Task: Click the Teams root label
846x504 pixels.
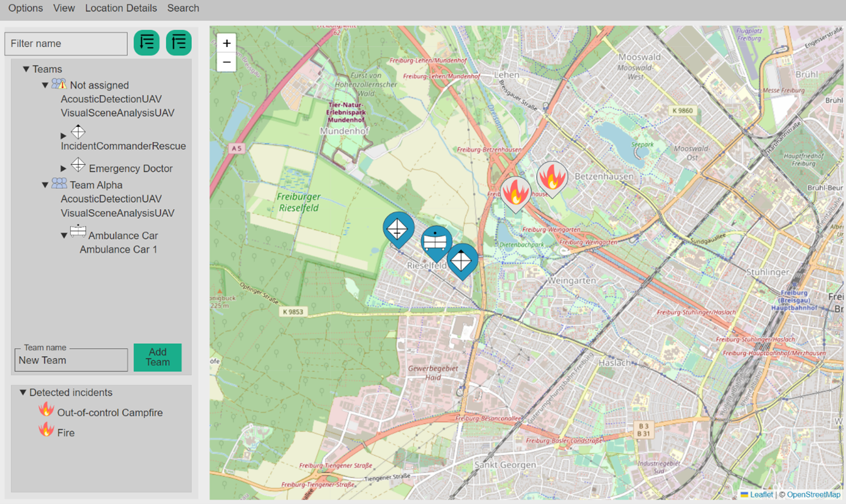Action: 47,70
